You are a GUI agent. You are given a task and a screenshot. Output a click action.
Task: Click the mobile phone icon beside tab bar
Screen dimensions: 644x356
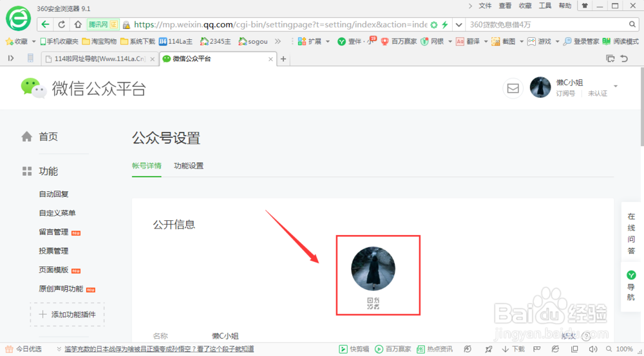pyautogui.click(x=30, y=59)
